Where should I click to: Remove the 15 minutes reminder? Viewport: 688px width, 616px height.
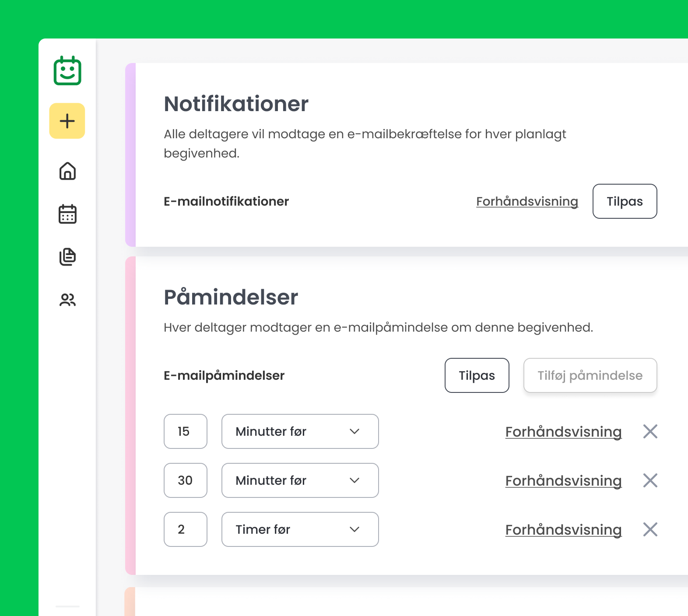[650, 431]
